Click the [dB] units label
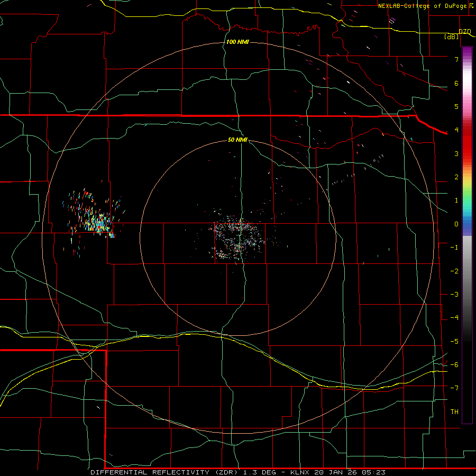Viewport: 476px width, 476px height. coord(452,36)
